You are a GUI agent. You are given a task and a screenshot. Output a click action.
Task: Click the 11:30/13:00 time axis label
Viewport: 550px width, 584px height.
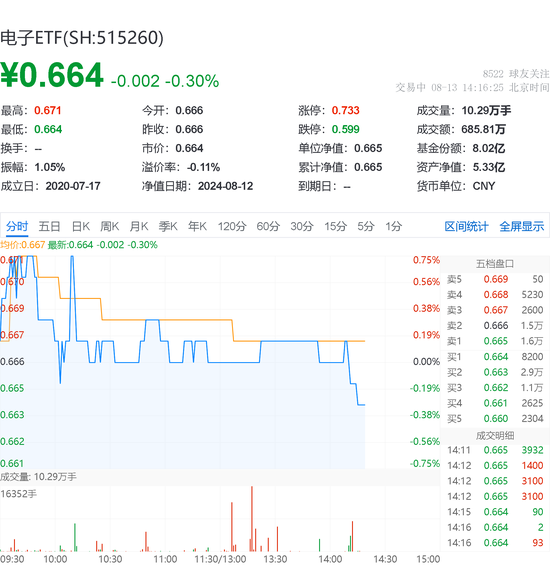(x=220, y=559)
